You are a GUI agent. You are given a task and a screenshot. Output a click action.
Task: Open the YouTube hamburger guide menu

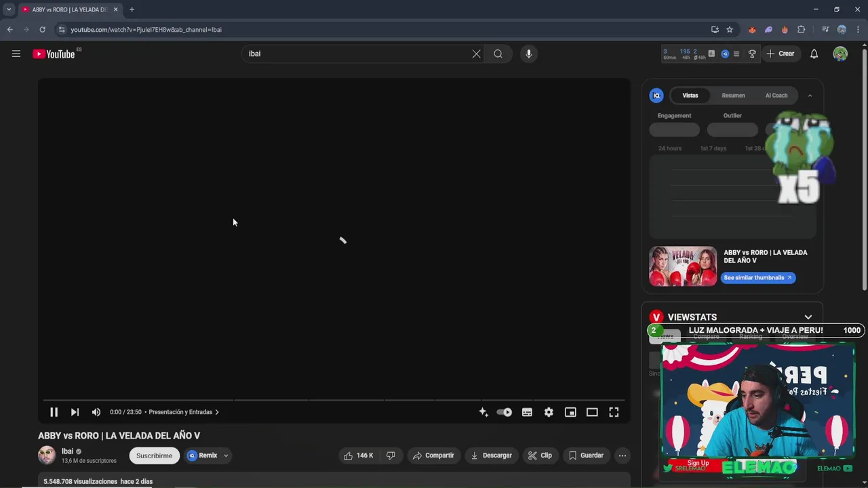(x=16, y=54)
